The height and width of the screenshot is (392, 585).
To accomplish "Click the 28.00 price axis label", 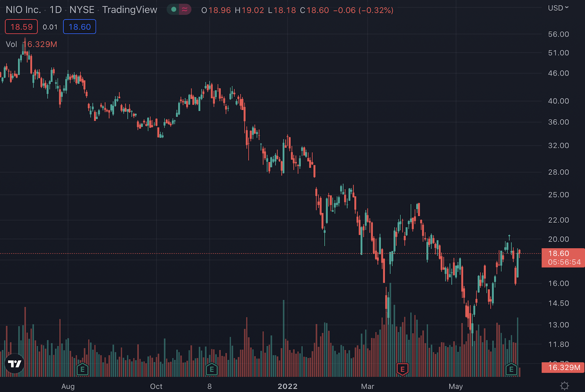I will point(558,172).
